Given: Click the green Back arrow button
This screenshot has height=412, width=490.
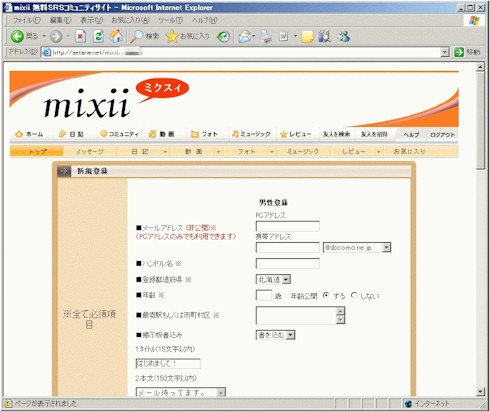Looking at the screenshot, I should pos(17,36).
